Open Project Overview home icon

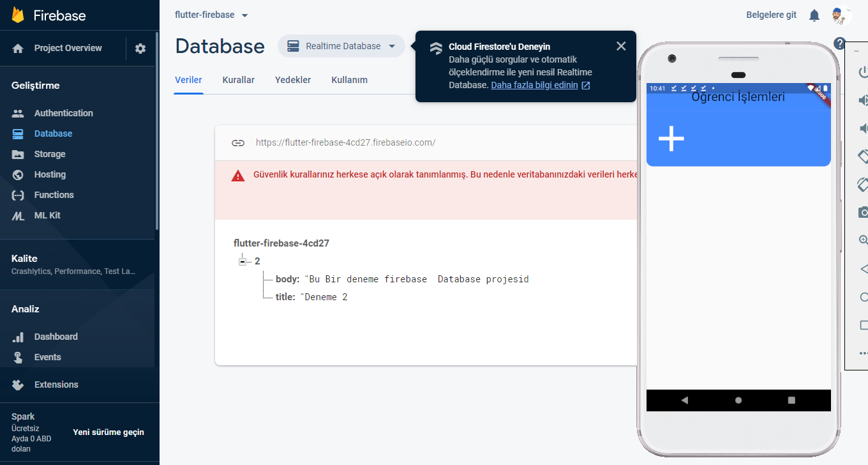coord(18,49)
